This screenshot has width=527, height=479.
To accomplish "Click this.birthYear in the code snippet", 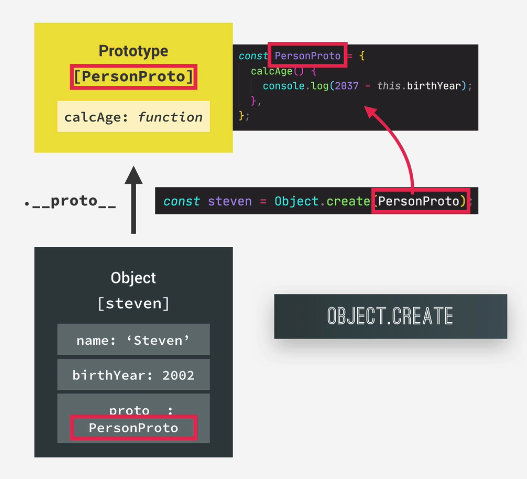I will 418,86.
